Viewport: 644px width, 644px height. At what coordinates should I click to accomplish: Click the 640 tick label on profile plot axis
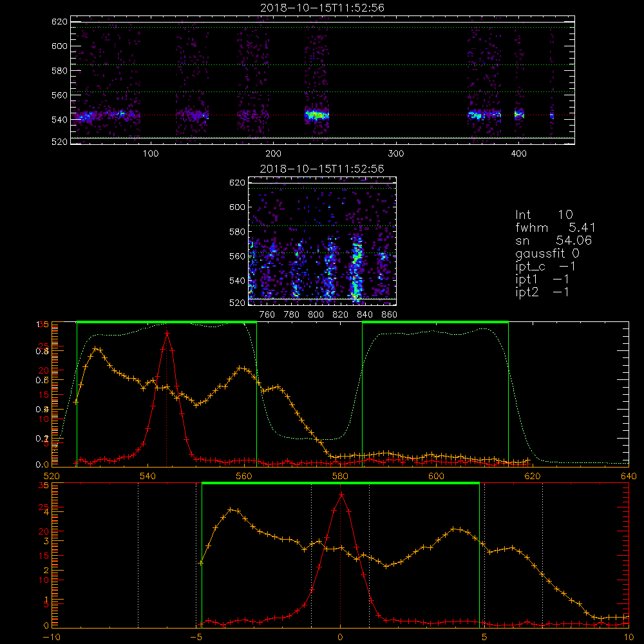pos(629,476)
